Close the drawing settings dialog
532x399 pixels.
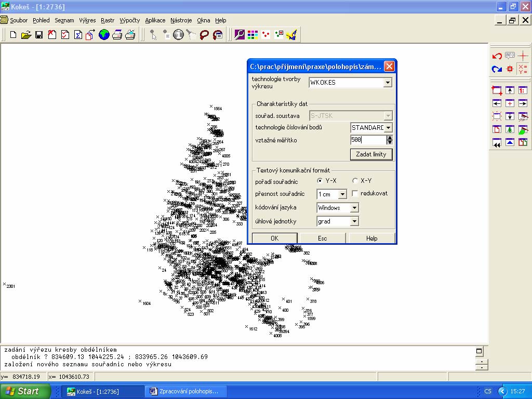[x=389, y=66]
